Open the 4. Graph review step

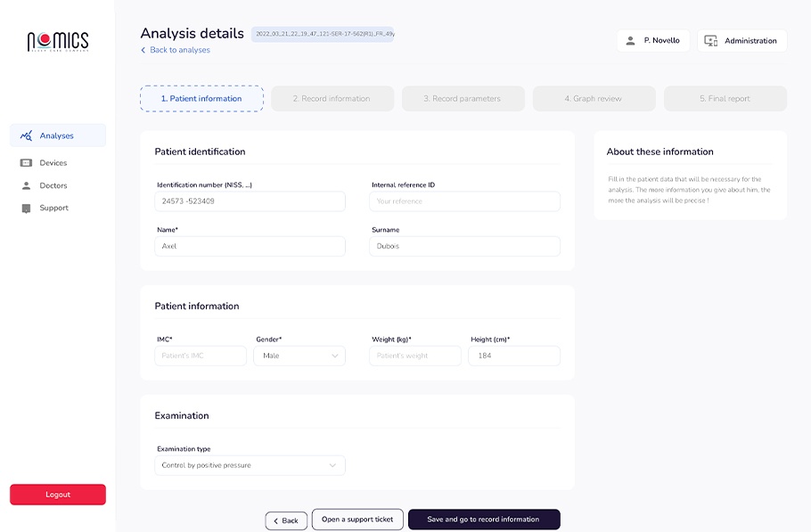594,99
